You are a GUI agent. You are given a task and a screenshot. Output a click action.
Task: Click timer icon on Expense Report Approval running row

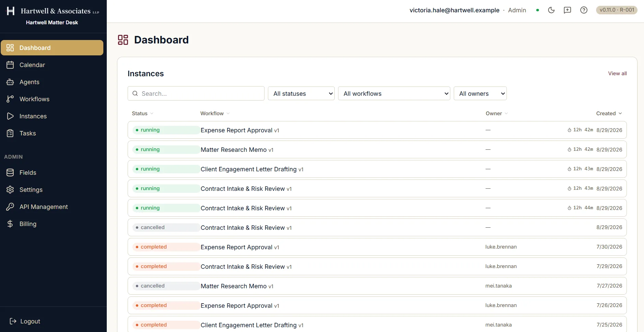pyautogui.click(x=569, y=130)
